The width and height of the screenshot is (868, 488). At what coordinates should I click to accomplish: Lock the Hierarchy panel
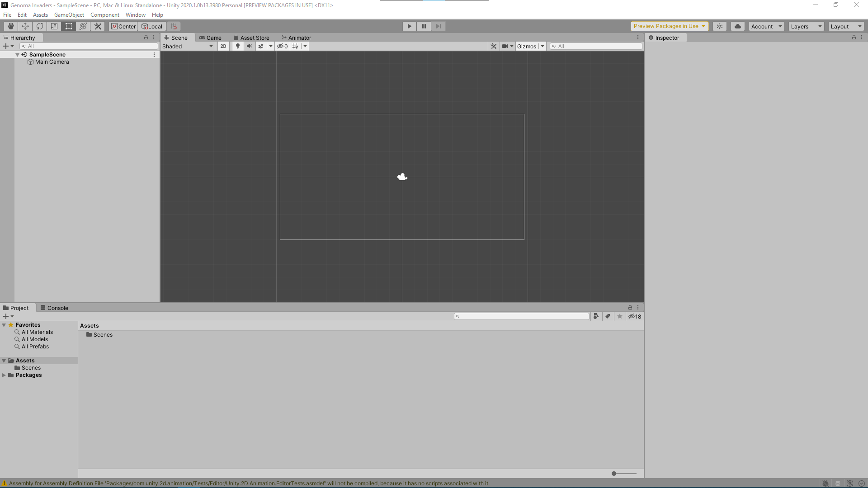tap(146, 38)
